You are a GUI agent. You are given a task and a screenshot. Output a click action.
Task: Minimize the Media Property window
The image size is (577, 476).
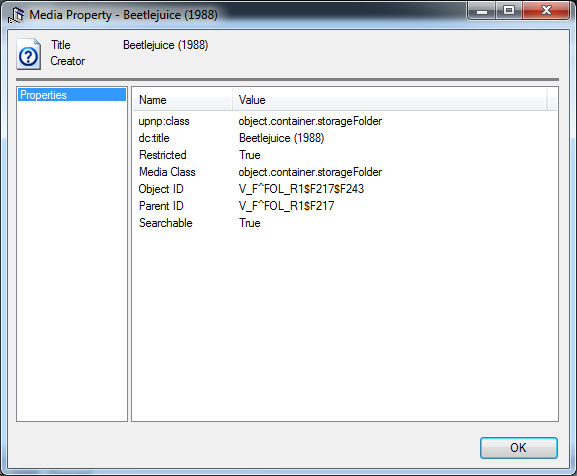pos(482,11)
